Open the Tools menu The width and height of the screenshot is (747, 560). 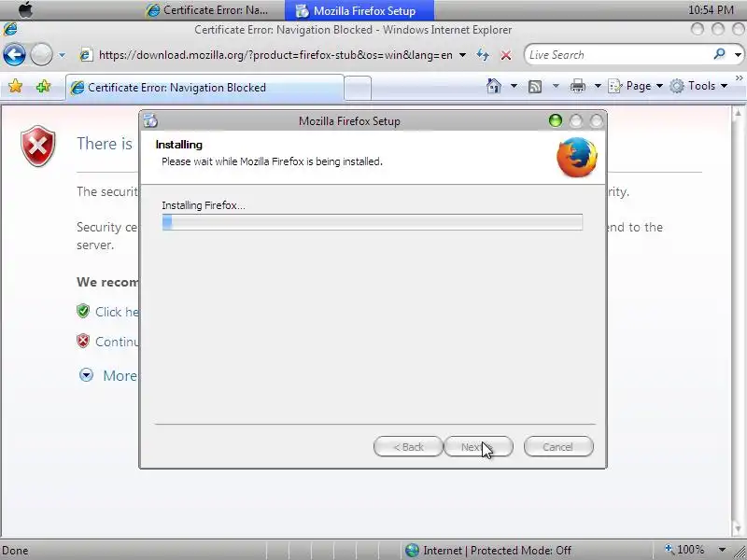pyautogui.click(x=698, y=86)
